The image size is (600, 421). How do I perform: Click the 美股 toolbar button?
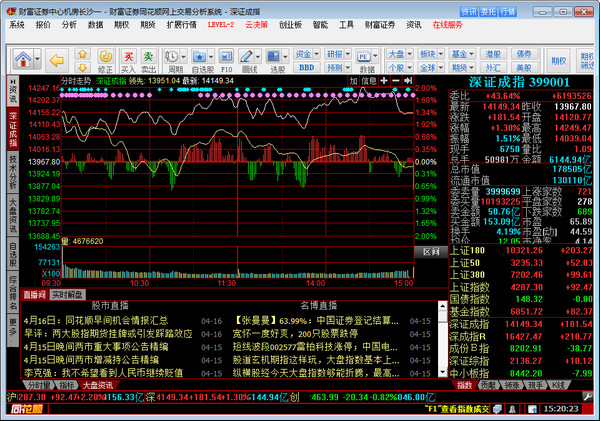[x=524, y=67]
